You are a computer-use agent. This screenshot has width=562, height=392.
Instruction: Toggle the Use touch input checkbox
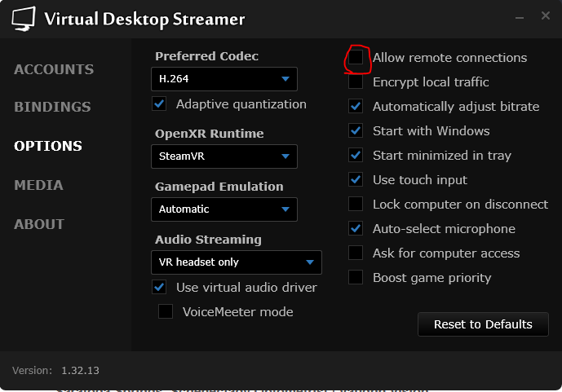pos(356,180)
